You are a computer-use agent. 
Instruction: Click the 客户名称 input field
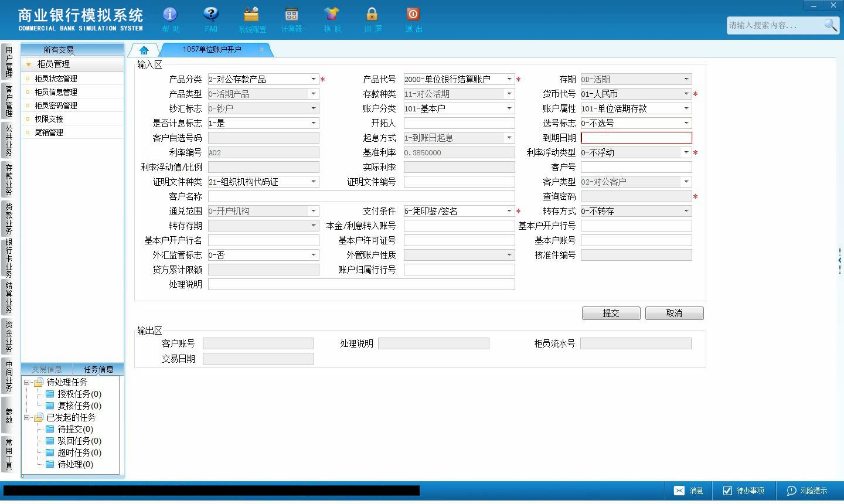[362, 196]
